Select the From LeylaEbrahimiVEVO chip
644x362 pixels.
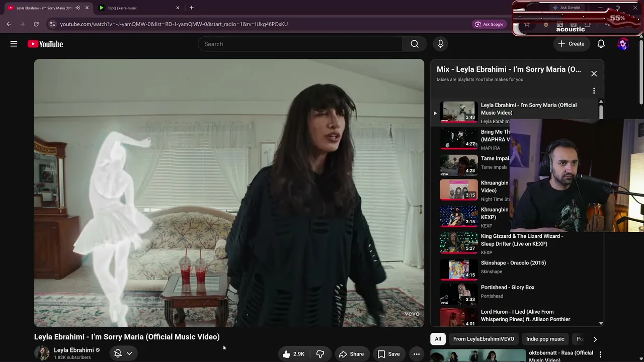(484, 339)
